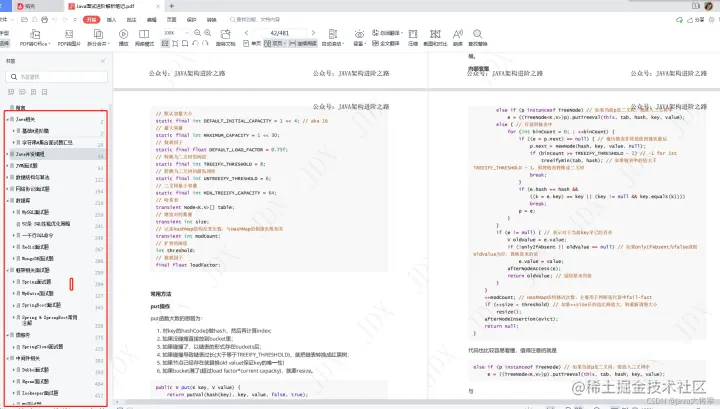Click the 查找替换 find replace icon
The width and height of the screenshot is (720, 409).
tap(478, 34)
